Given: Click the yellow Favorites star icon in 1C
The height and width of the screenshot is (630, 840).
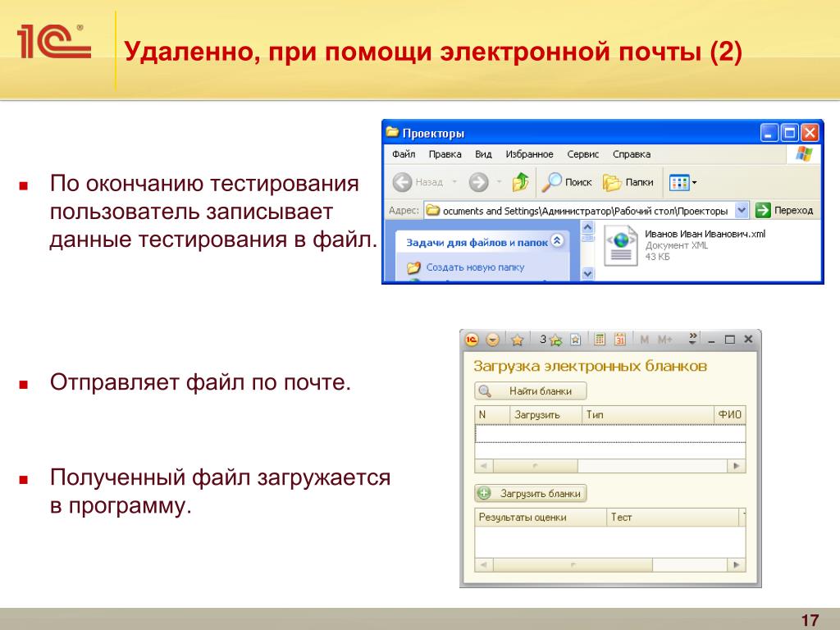Looking at the screenshot, I should 516,340.
